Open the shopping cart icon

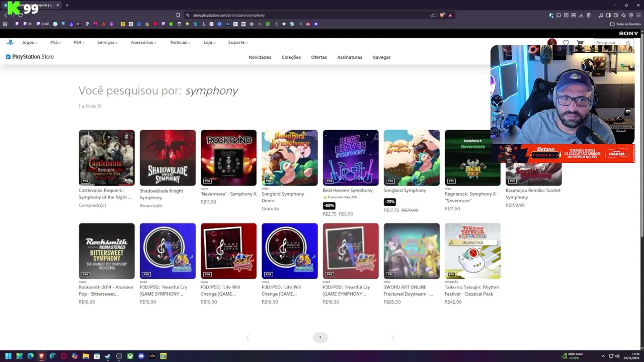point(580,43)
